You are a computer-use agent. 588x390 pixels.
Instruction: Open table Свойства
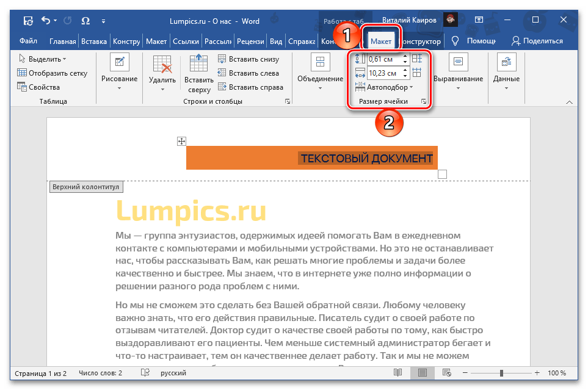[38, 87]
